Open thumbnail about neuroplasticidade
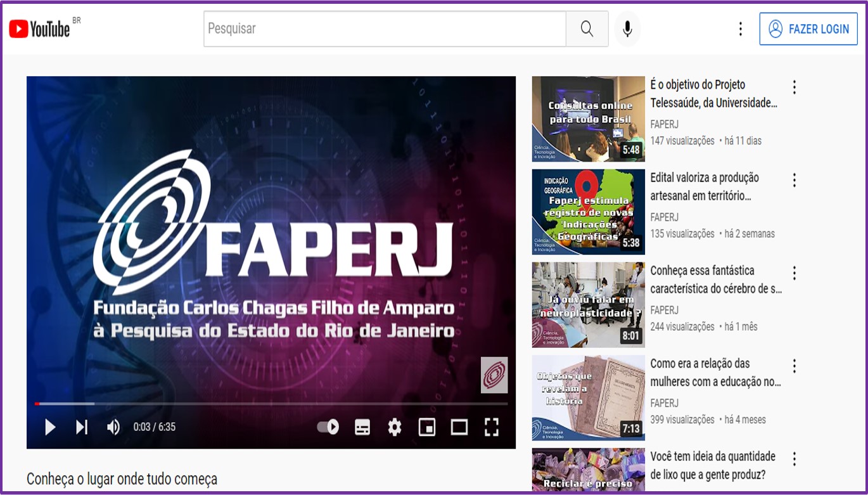868x495 pixels. [x=589, y=305]
